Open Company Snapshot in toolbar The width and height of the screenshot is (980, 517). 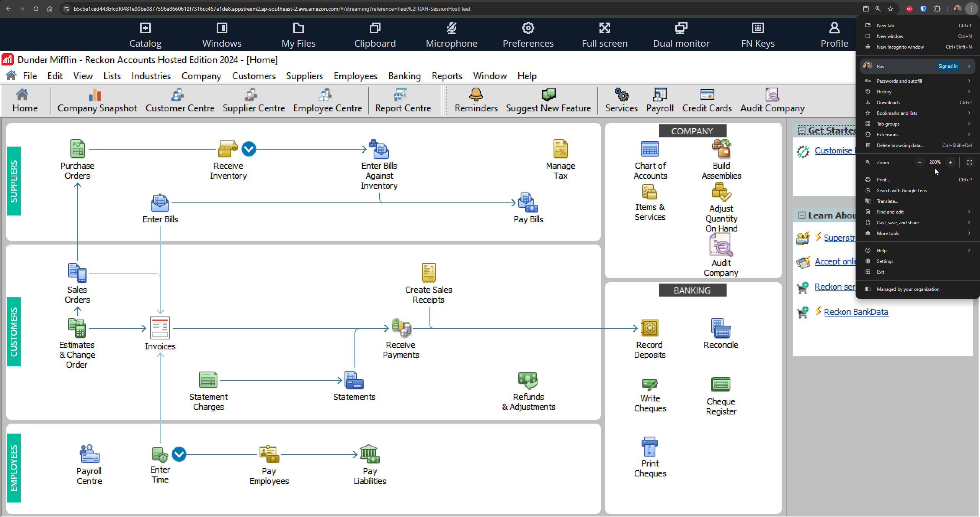point(97,101)
